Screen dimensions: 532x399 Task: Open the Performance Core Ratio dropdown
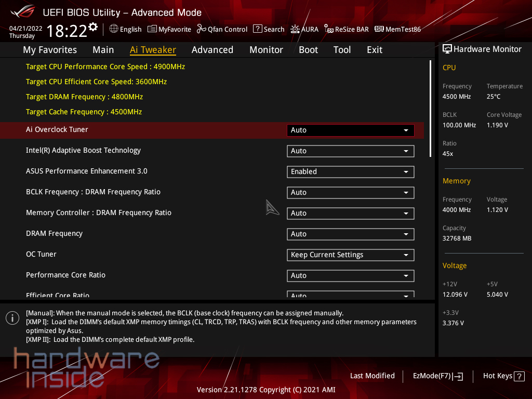[350, 275]
